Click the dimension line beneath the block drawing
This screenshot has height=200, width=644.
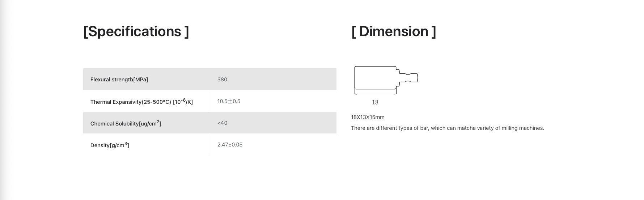tap(375, 95)
